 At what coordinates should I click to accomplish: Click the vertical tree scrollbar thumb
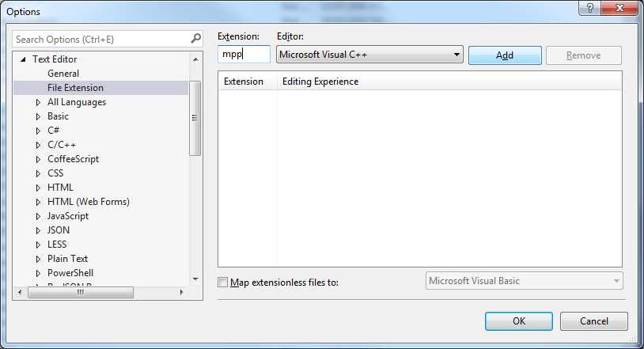tap(195, 118)
